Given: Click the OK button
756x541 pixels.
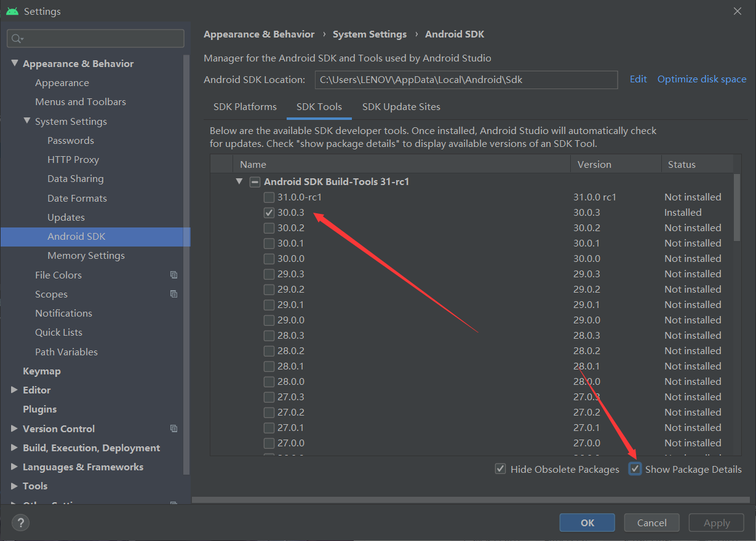Looking at the screenshot, I should point(587,523).
